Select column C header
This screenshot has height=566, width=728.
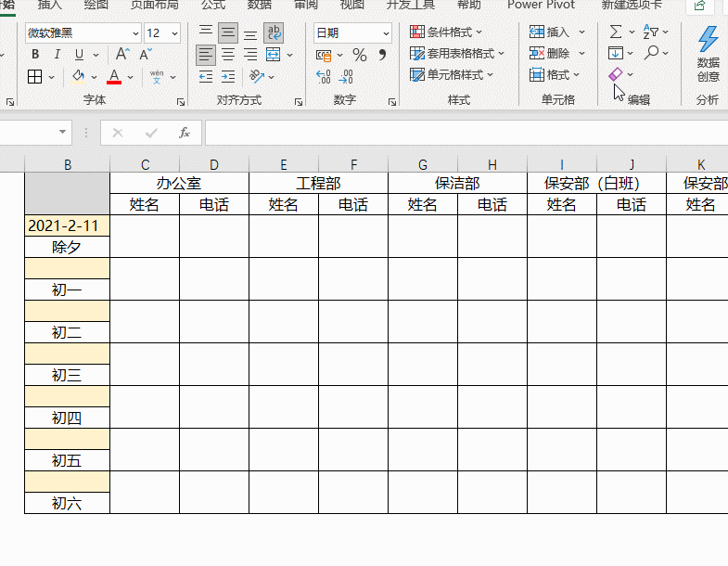click(145, 164)
